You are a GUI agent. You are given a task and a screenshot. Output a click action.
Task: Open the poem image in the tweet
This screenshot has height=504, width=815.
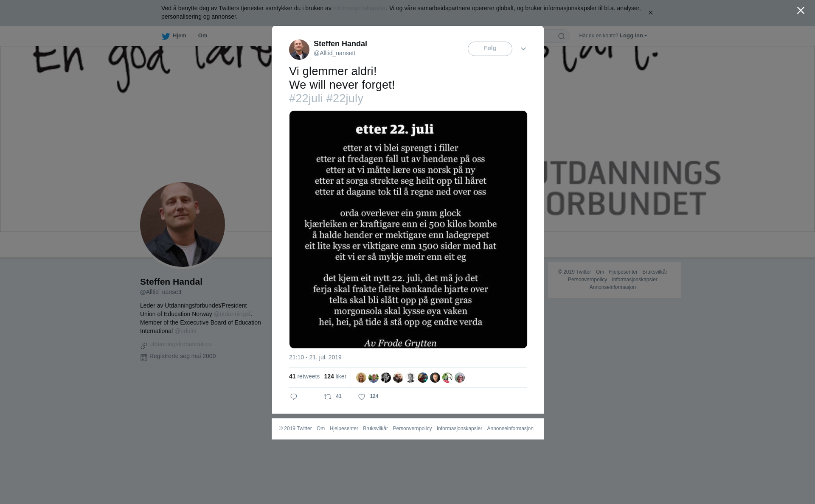click(408, 230)
